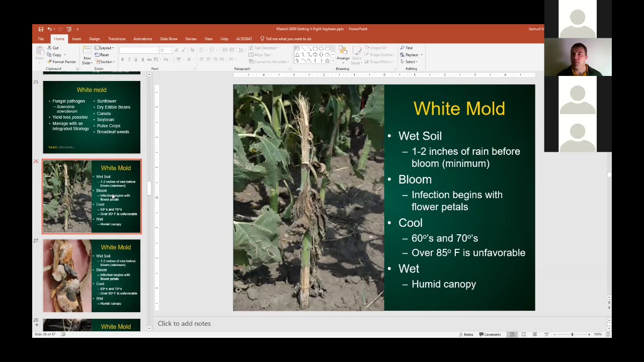The image size is (644, 362).
Task: Switch to Normal view in status bar
Action: point(512,334)
